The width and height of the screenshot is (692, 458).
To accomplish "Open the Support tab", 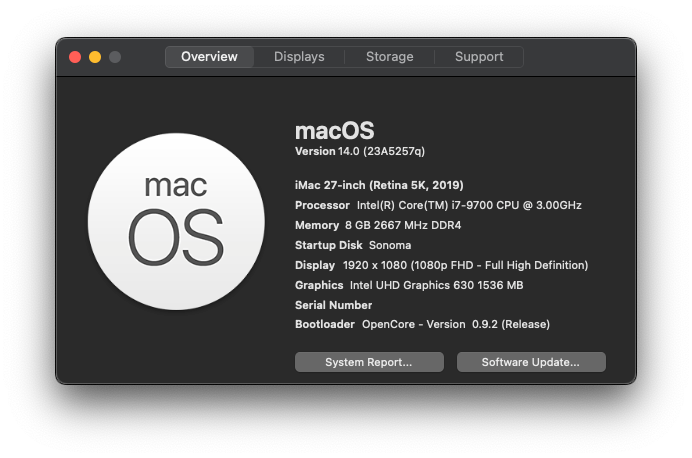I will point(479,57).
